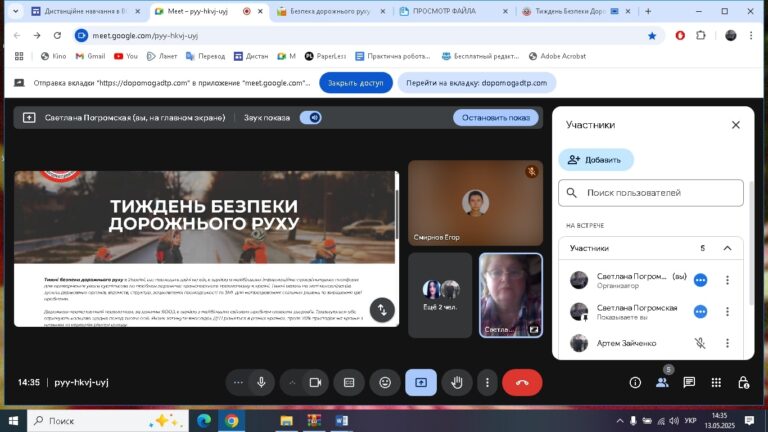Go back in browser
Viewport: 768px width, 432px height.
click(x=17, y=35)
